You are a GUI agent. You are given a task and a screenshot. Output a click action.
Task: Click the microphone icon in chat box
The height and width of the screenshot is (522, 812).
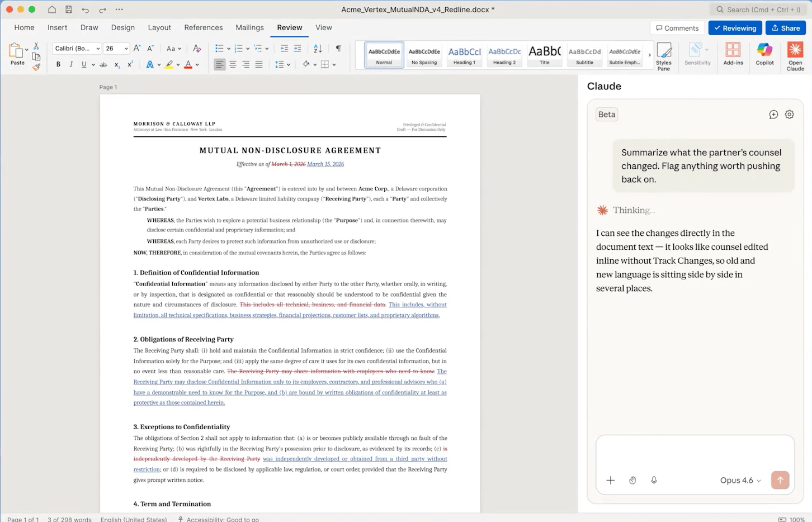pos(654,480)
